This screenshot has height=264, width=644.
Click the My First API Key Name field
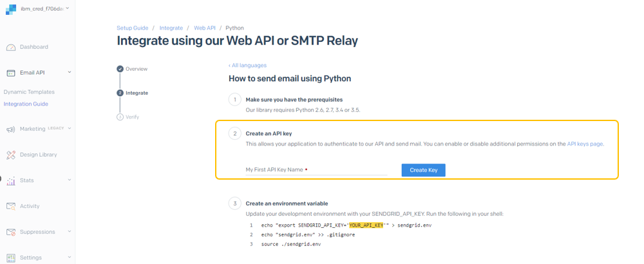click(316, 169)
